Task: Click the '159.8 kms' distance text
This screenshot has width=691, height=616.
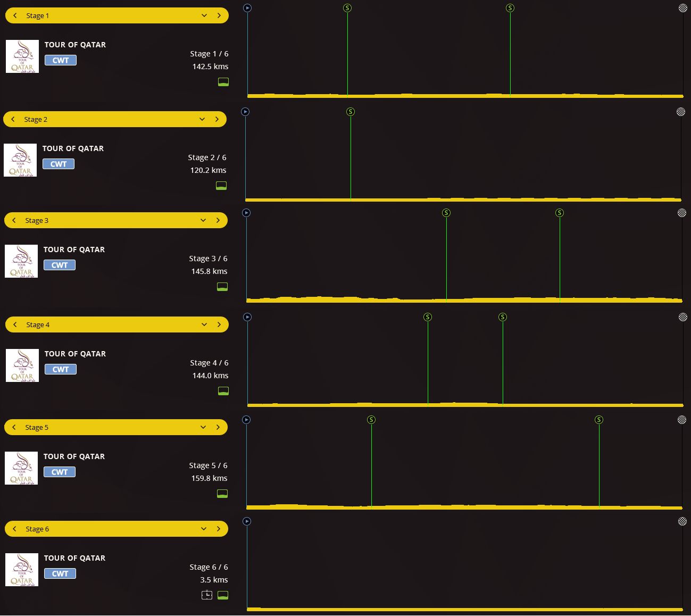Action: click(x=209, y=478)
